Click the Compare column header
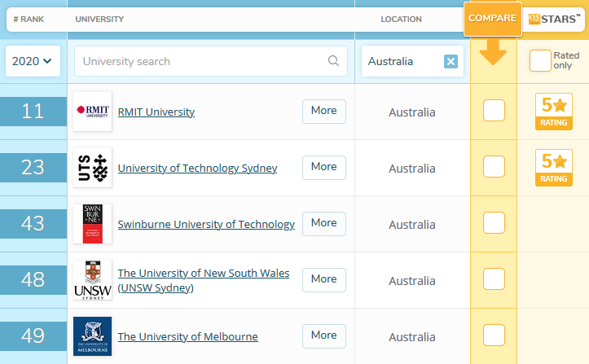Viewport: 589px width, 364px height. (x=492, y=19)
